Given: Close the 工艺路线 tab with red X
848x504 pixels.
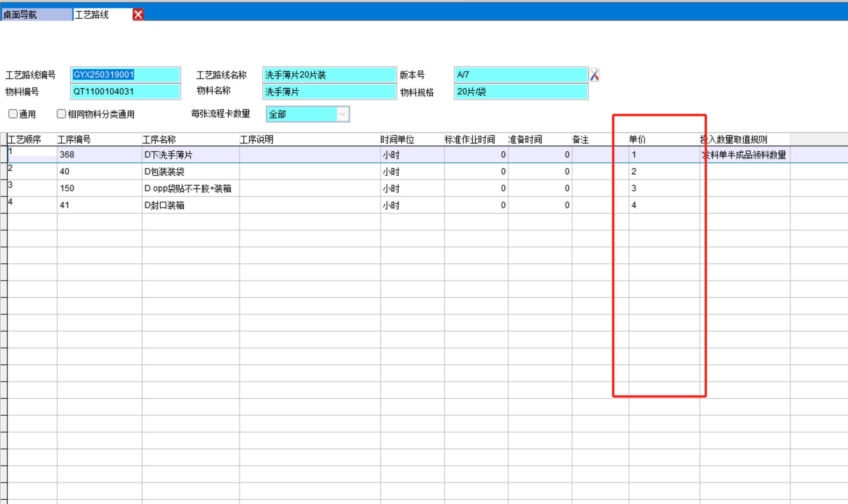Looking at the screenshot, I should tap(138, 14).
